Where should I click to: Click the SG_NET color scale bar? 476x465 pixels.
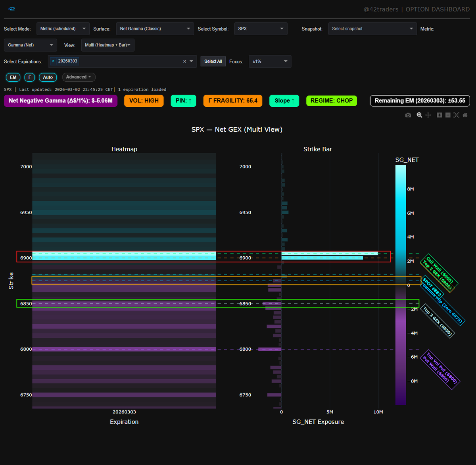[x=401, y=285]
